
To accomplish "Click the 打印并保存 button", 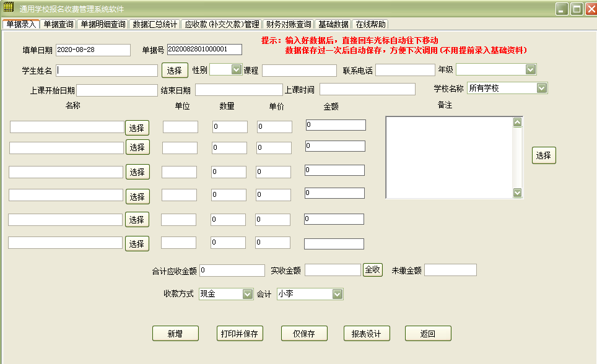I will click(x=240, y=333).
